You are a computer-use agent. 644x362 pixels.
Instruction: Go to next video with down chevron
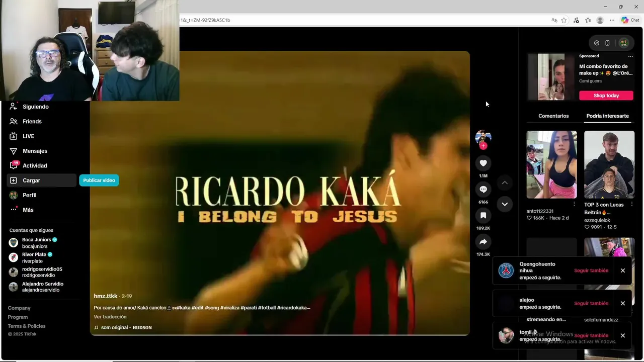point(505,204)
